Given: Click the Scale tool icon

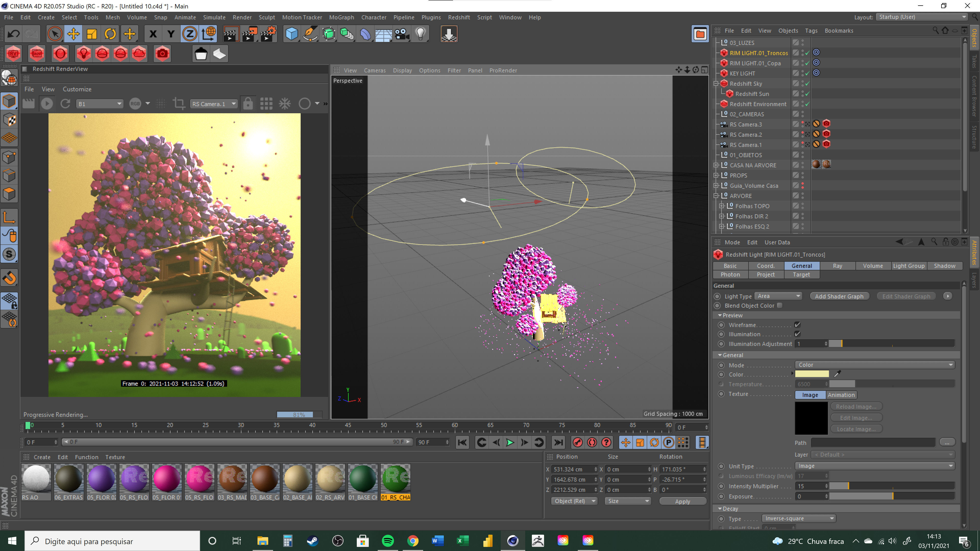Looking at the screenshot, I should 92,34.
